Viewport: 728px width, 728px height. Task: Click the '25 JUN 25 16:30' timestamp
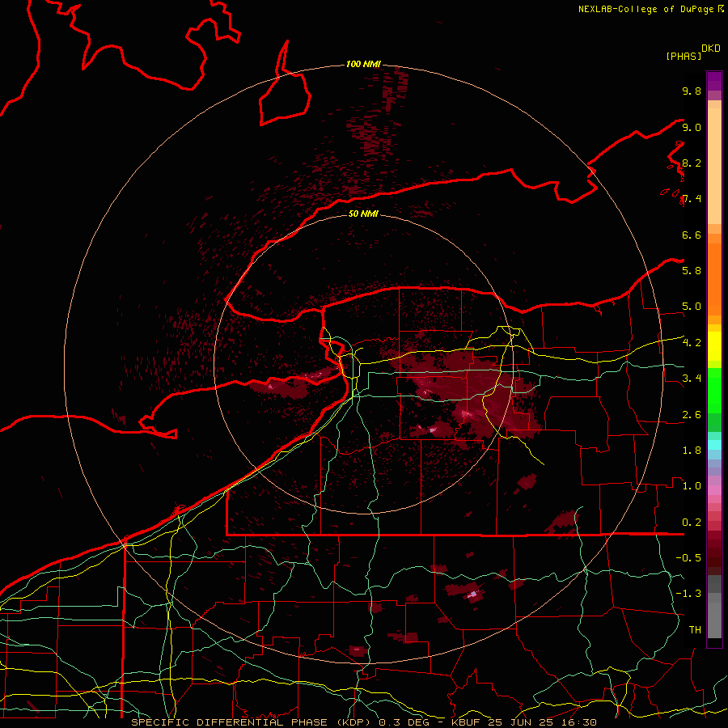click(542, 722)
